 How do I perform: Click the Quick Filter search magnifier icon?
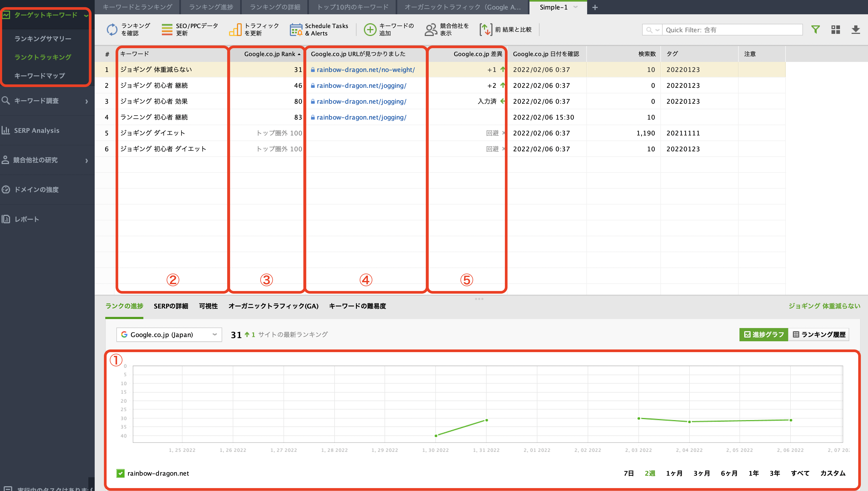(649, 30)
